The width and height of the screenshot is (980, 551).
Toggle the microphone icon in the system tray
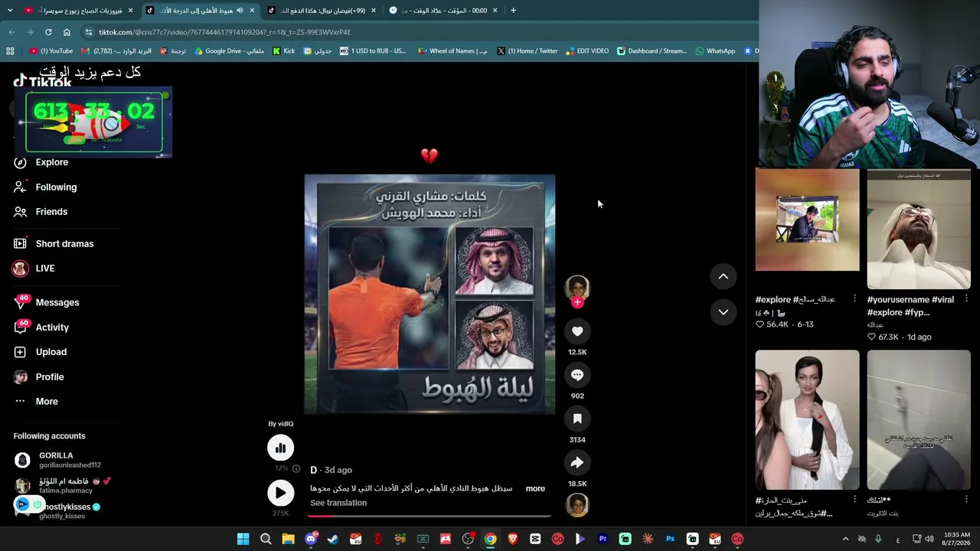(x=878, y=539)
